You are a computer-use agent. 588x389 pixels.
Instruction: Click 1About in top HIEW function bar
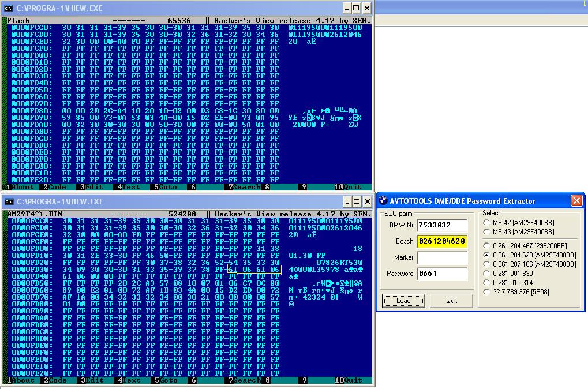20,187
